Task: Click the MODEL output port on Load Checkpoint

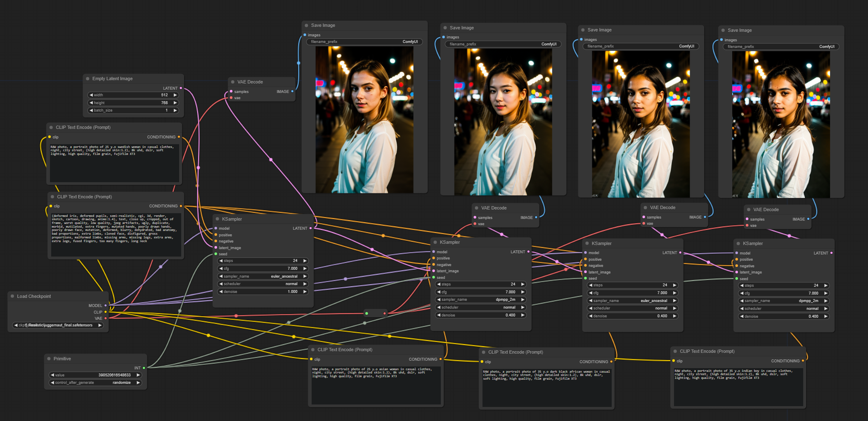Action: click(x=106, y=305)
